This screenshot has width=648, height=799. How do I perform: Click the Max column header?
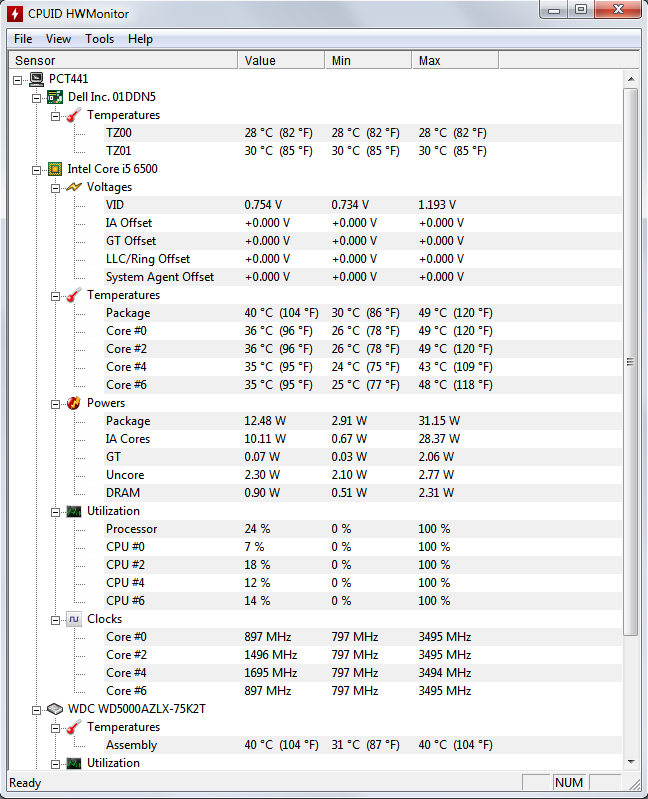click(x=455, y=61)
